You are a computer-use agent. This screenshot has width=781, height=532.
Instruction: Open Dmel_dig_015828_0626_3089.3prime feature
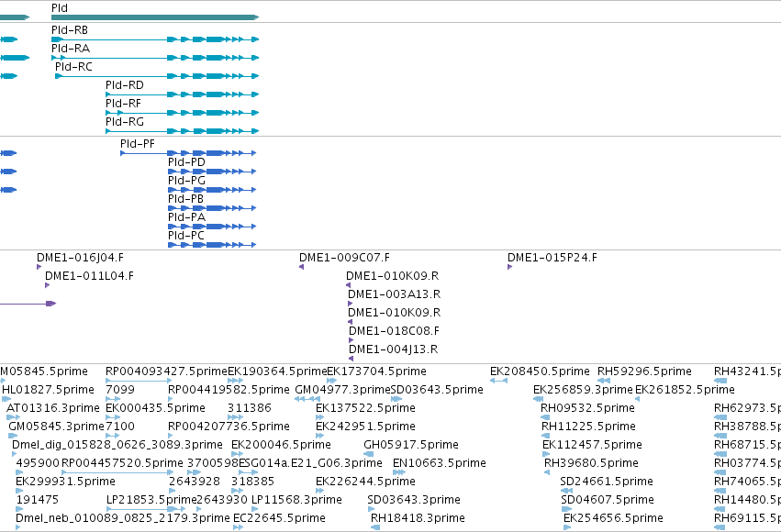pos(117,446)
